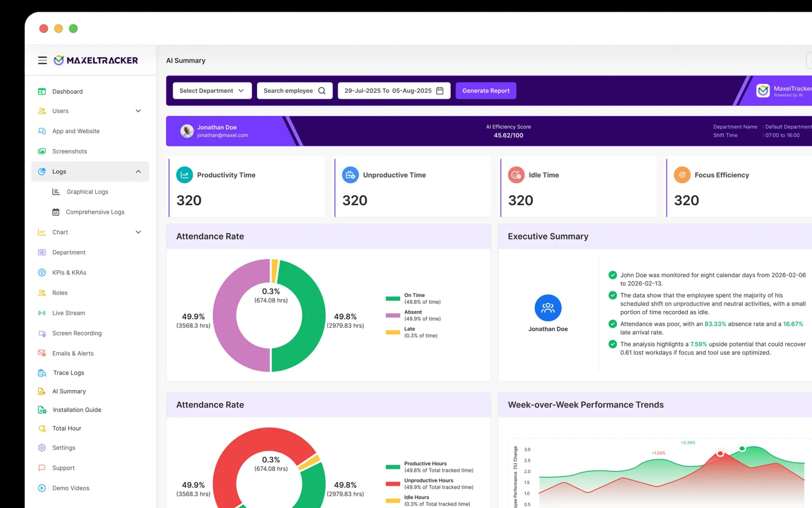Open Comprehensive Logs submenu item
Image resolution: width=812 pixels, height=508 pixels.
(x=95, y=212)
